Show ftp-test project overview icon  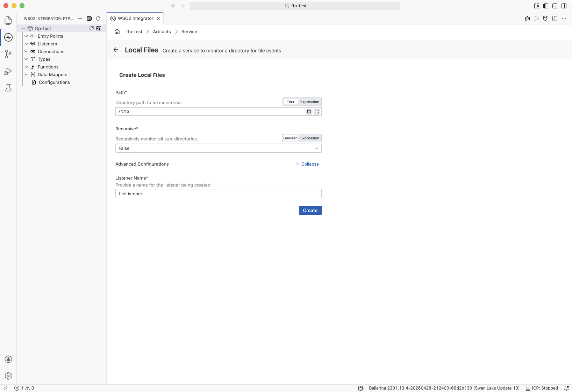click(99, 28)
